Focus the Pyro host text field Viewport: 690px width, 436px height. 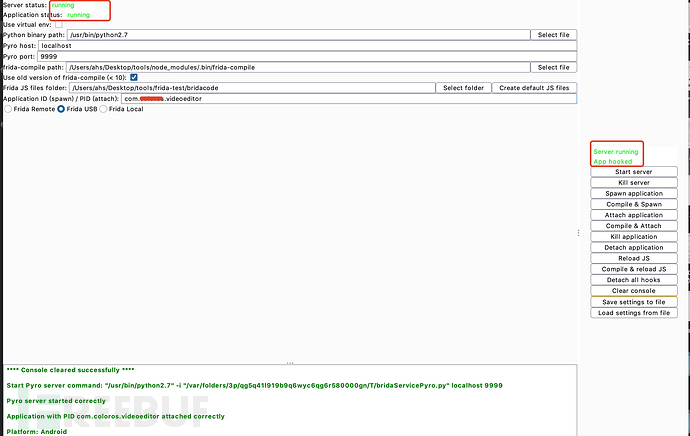[x=307, y=46]
